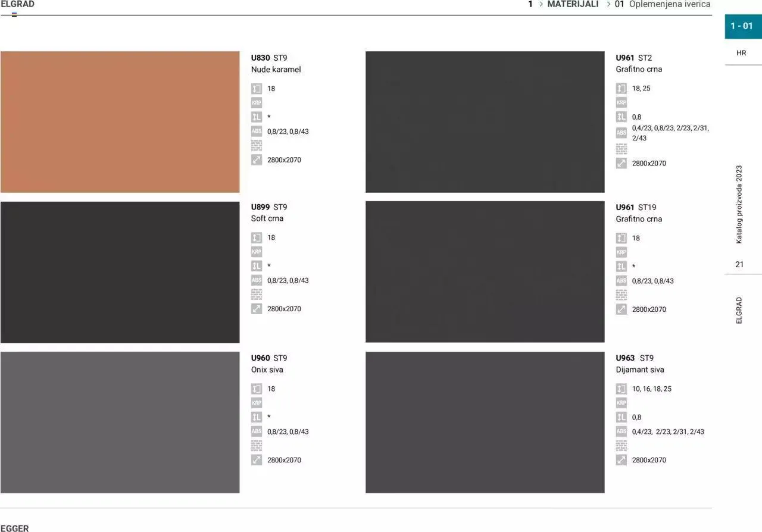Click the KRP icon under U961 ST2

[622, 102]
